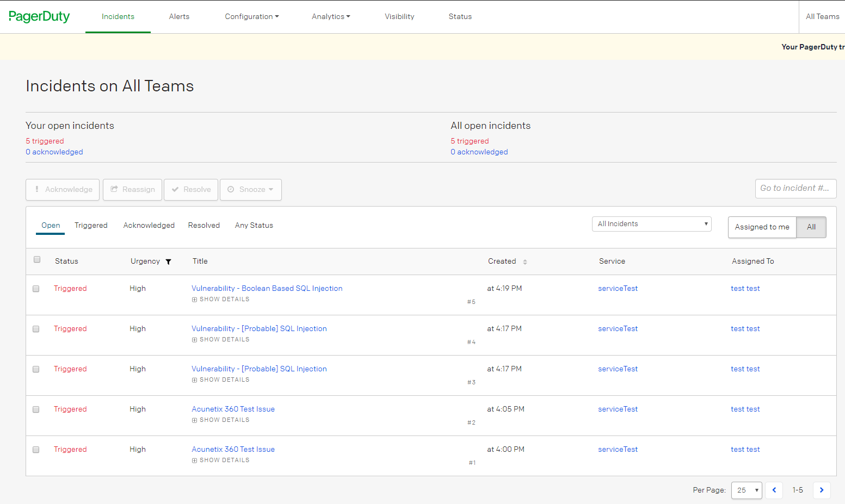Click the Reassign button
Image resolution: width=845 pixels, height=504 pixels.
(132, 190)
